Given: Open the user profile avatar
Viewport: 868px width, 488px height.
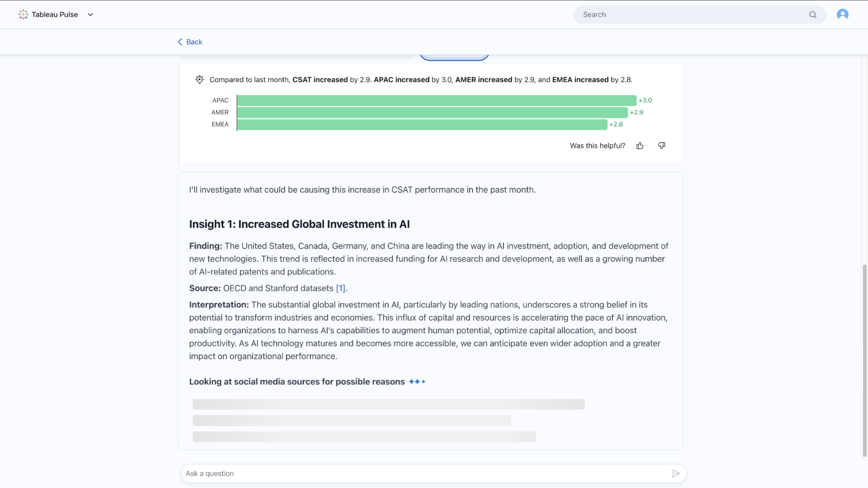Looking at the screenshot, I should click(843, 14).
